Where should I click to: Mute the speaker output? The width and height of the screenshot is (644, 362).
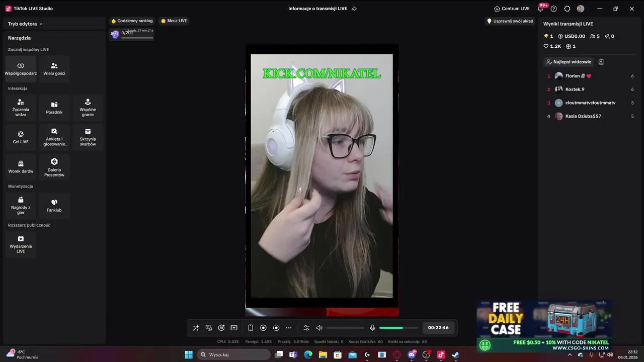[319, 328]
